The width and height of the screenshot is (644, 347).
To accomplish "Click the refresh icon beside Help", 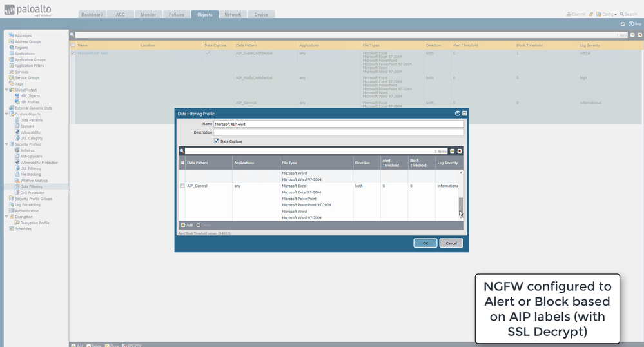I will click(623, 24).
